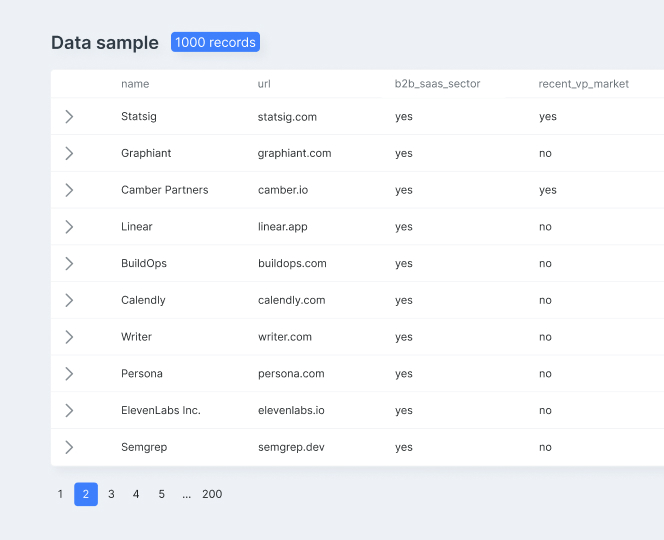This screenshot has width=664, height=540.
Task: Click the linear.app url cell
Action: 283,227
